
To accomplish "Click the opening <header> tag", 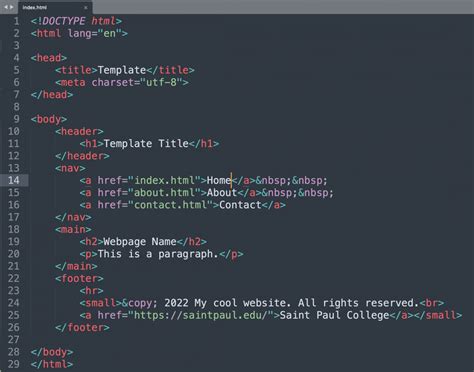I will [x=79, y=132].
